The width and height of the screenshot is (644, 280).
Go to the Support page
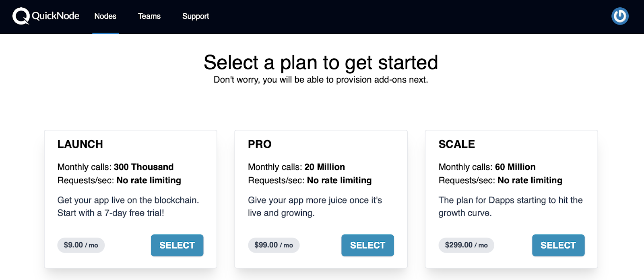(196, 17)
